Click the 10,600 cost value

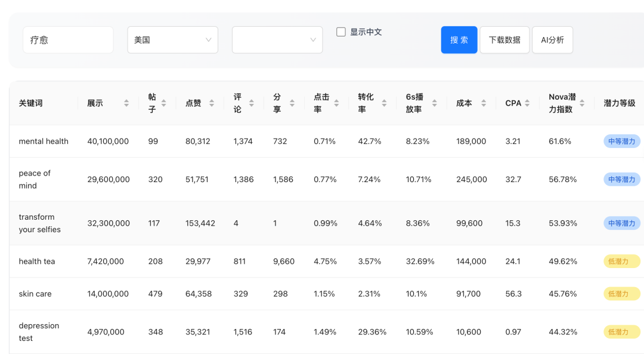pos(469,332)
